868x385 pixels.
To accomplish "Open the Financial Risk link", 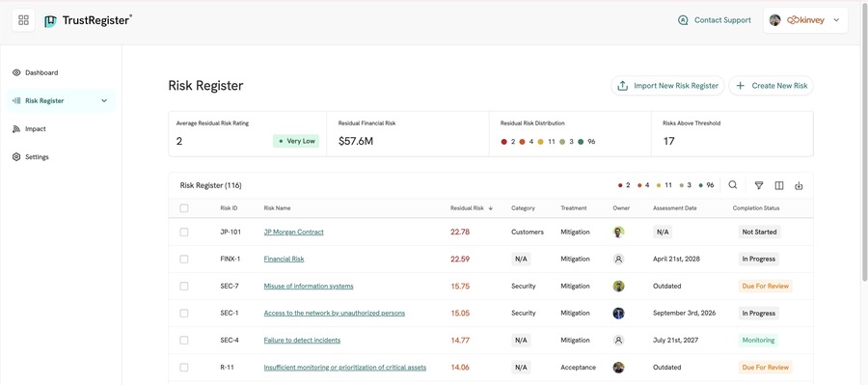I will point(284,260).
